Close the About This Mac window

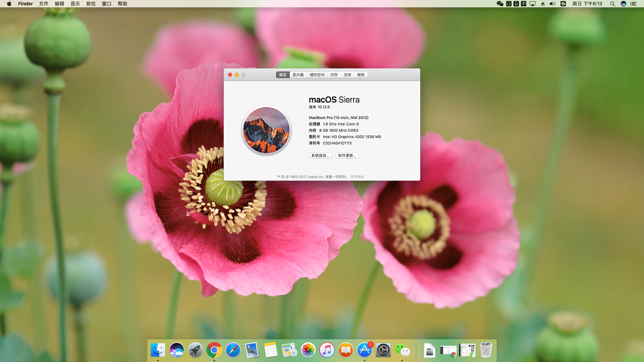[x=230, y=75]
